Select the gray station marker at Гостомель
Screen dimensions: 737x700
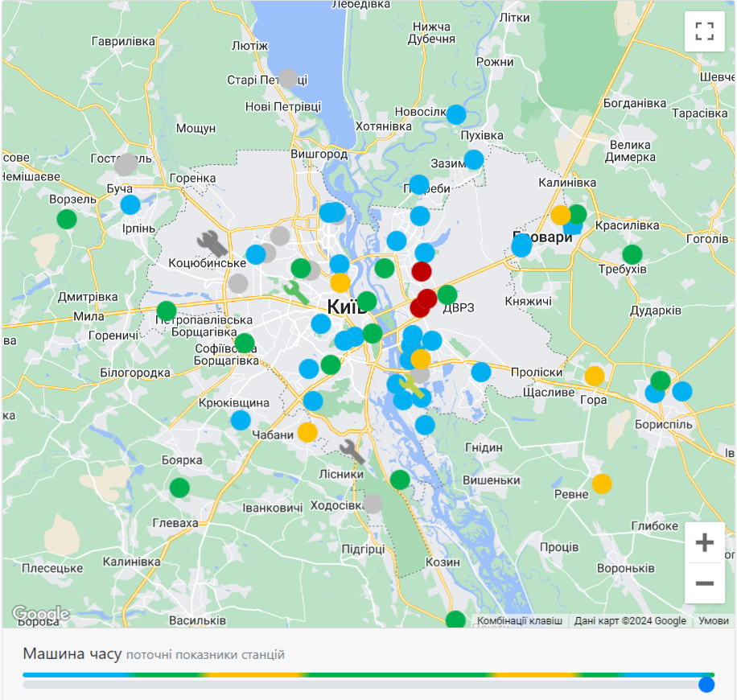[x=126, y=164]
